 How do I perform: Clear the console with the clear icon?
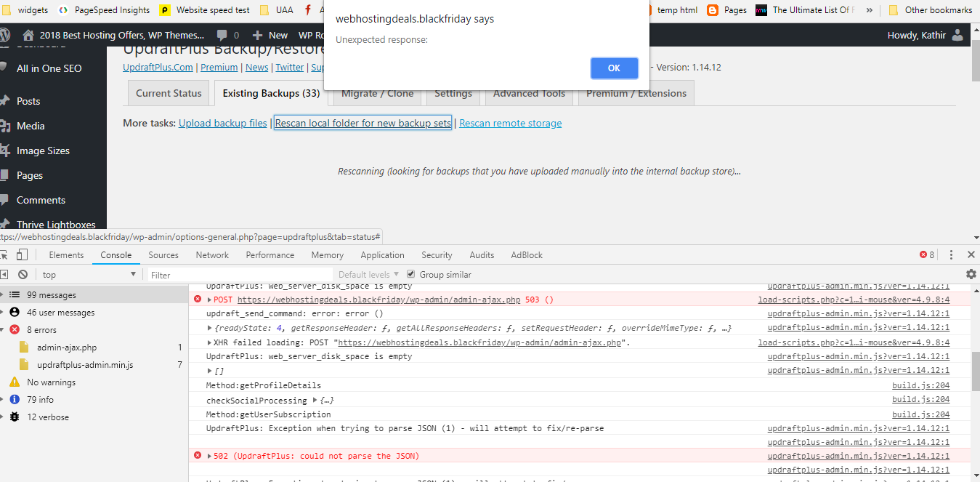coord(23,274)
